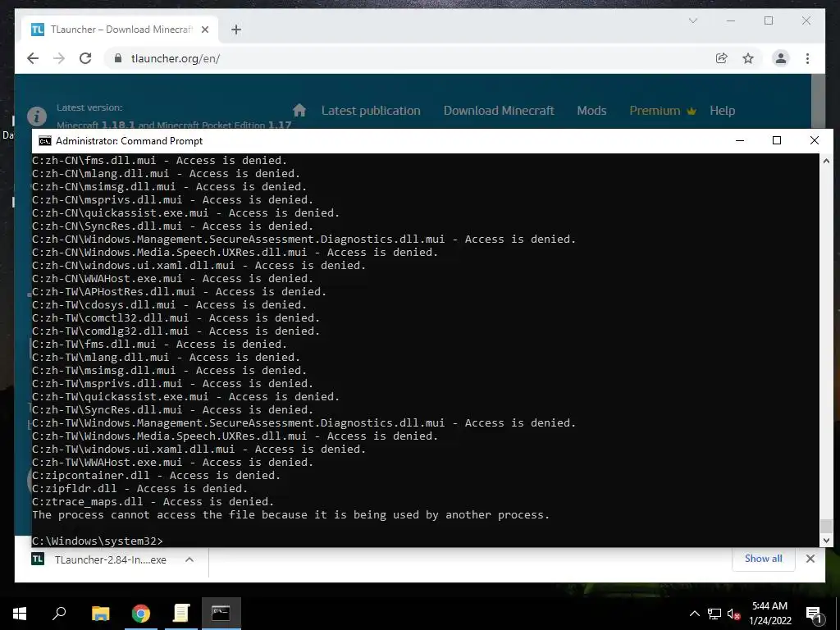Go back in Chrome using back arrow
The image size is (840, 630).
(33, 58)
